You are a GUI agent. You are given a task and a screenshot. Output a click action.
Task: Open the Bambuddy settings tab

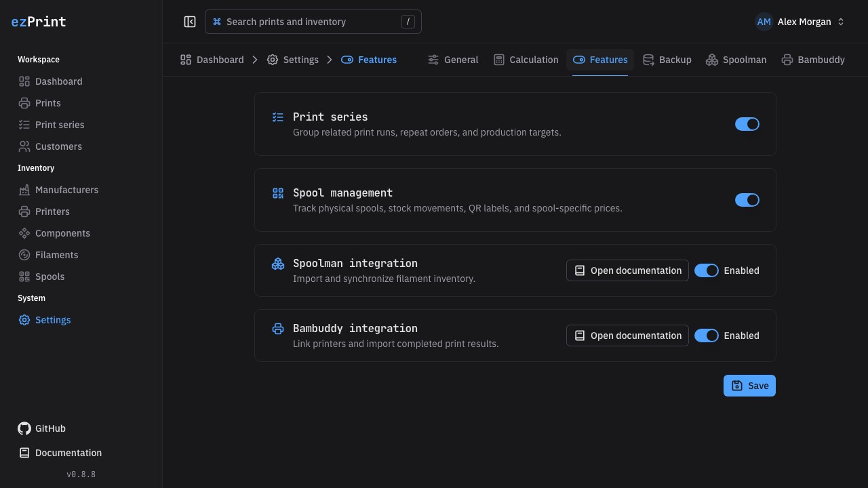tap(813, 60)
